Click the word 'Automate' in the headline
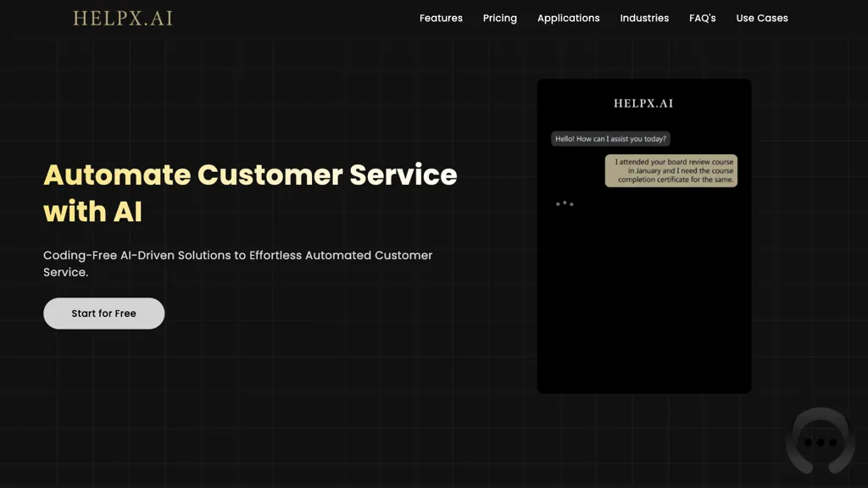The height and width of the screenshot is (488, 868). (119, 175)
